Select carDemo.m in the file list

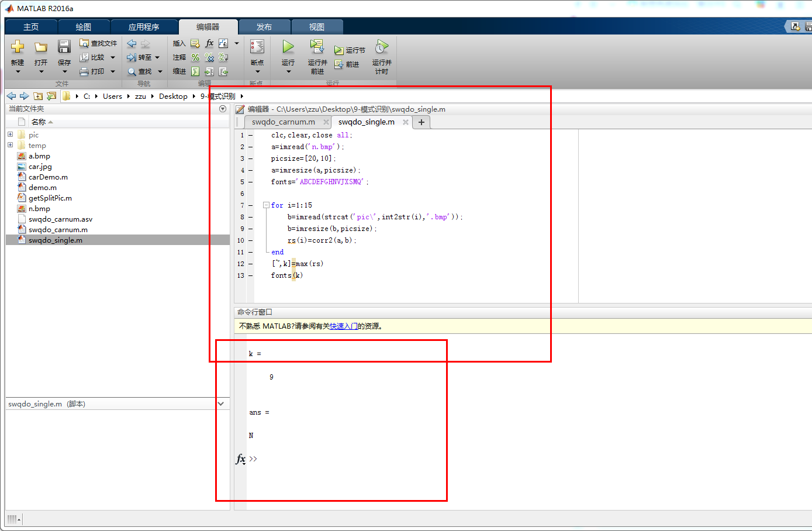pyautogui.click(x=48, y=177)
